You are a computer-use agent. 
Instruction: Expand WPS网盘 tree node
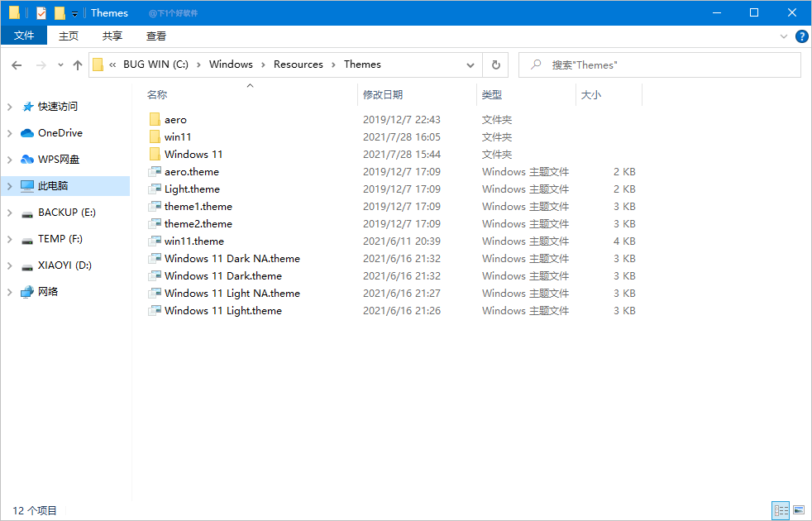point(9,160)
